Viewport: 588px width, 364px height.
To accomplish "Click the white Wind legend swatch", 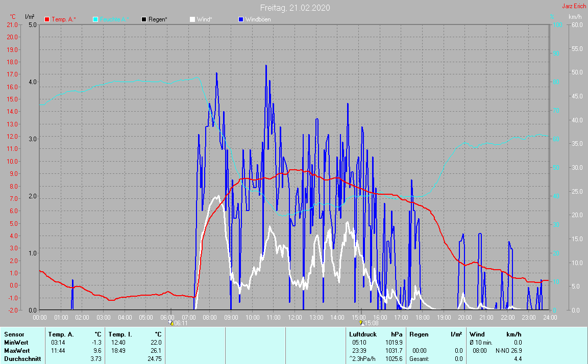I will pyautogui.click(x=192, y=19).
